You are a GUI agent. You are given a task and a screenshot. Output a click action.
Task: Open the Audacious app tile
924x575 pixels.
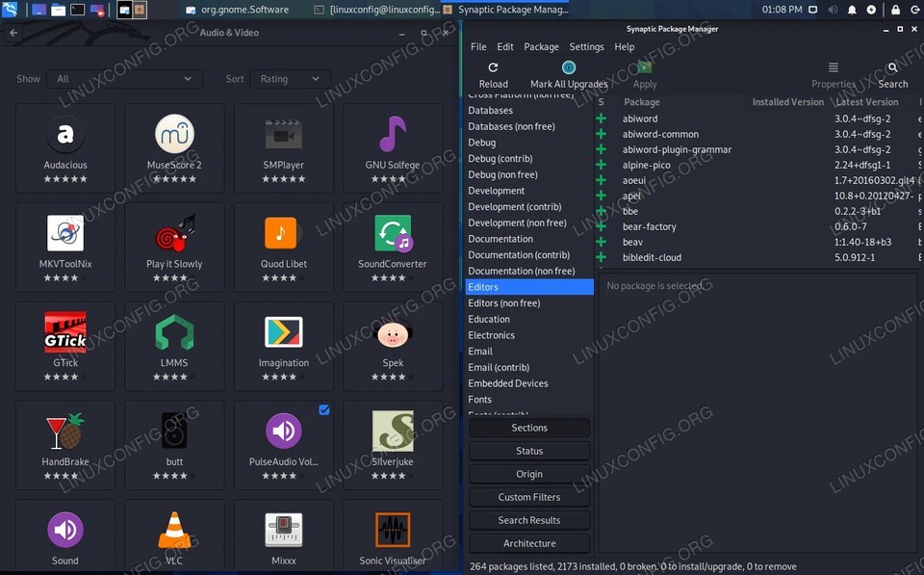[x=65, y=135]
